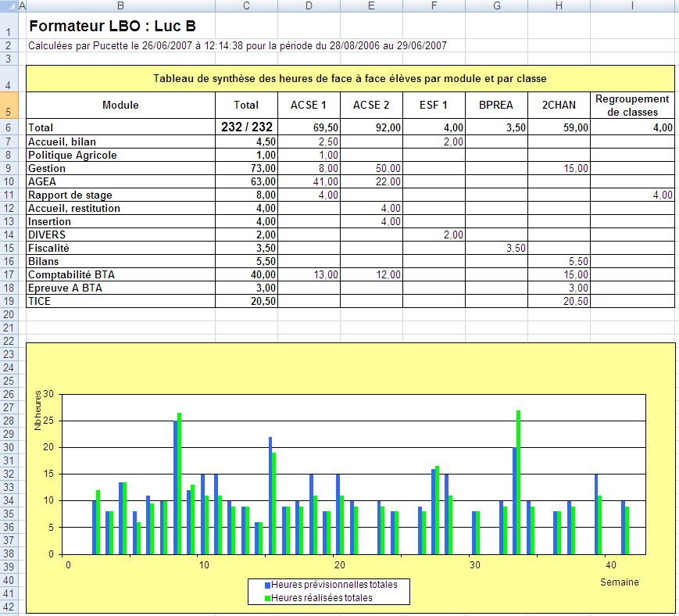Click the "BPREA" class heading cell
Viewport: 679px width, 616px height.
(x=496, y=106)
